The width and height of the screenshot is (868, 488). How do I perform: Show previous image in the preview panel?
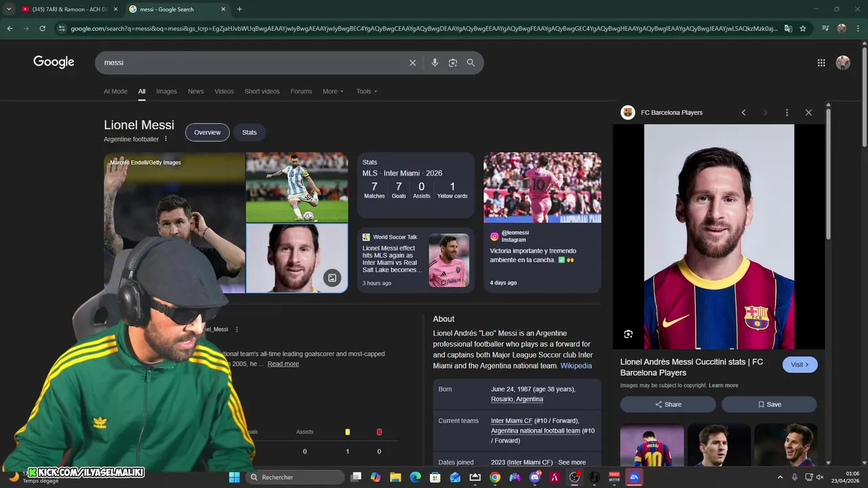pos(743,113)
